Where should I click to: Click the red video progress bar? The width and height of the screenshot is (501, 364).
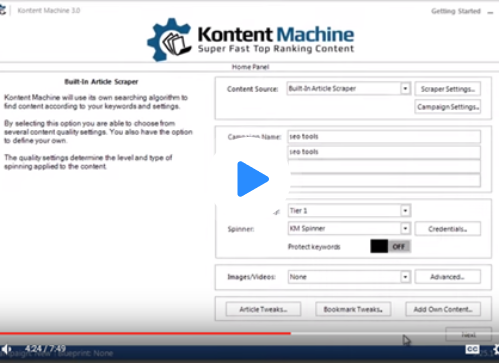pos(145,333)
